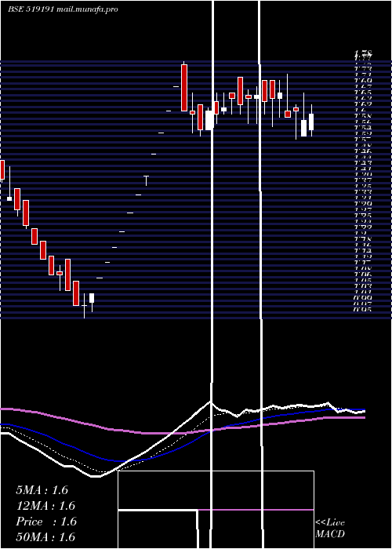Click the Price : 1.6 value
This screenshot has width=392, height=549.
coord(46,522)
